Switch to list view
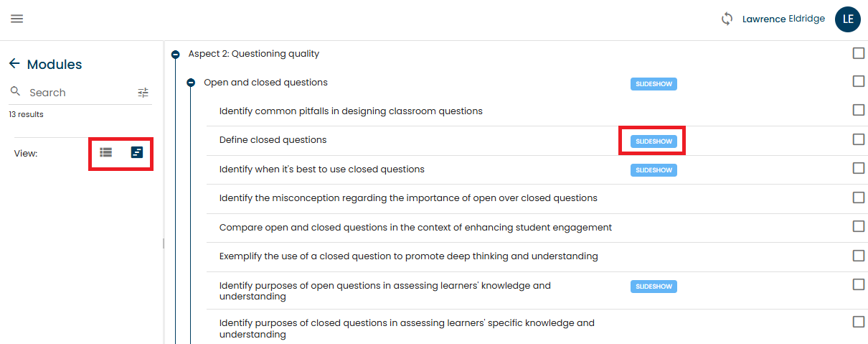Viewport: 868px width, 344px height. (x=106, y=152)
